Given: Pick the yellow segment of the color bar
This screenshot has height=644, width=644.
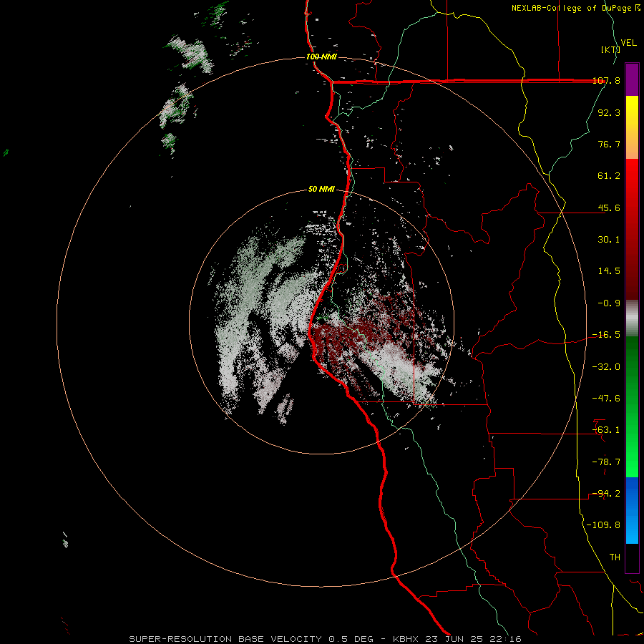Looking at the screenshot, I should click(632, 112).
